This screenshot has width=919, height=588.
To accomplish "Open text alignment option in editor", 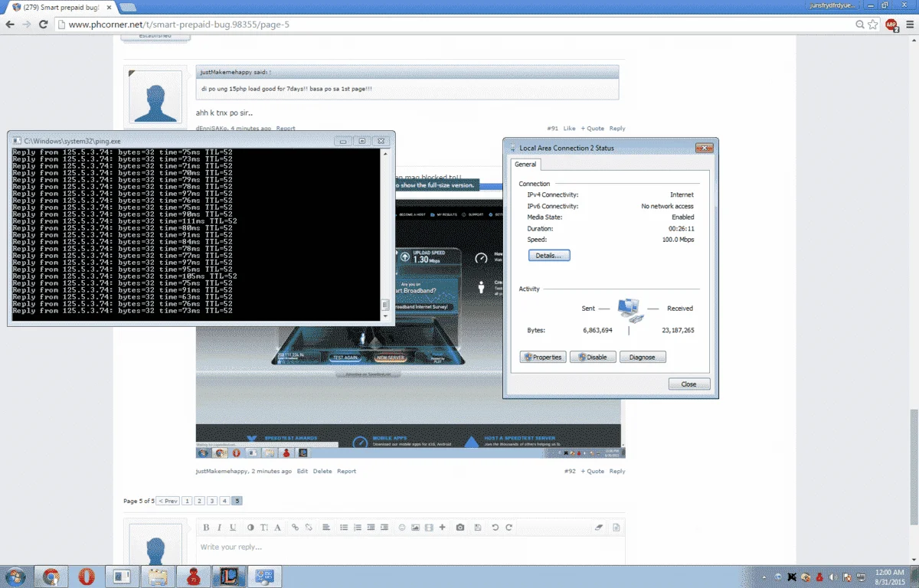I will coord(326,528).
